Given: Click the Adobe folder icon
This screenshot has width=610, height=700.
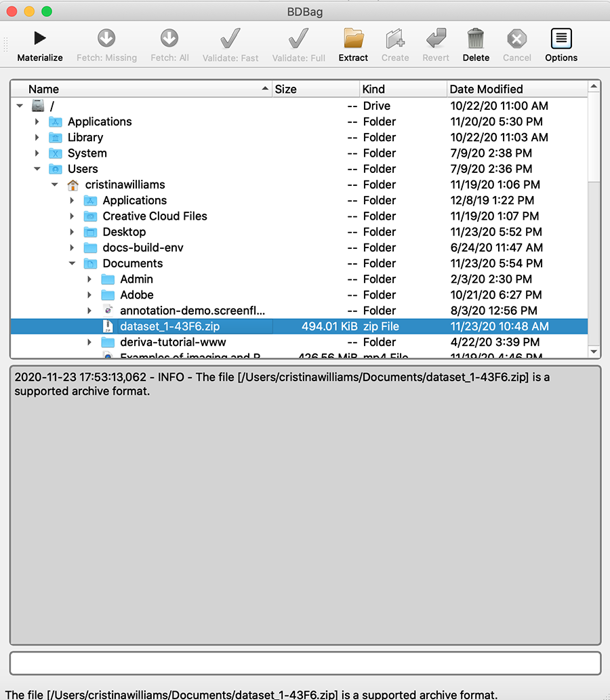Looking at the screenshot, I should tap(108, 295).
